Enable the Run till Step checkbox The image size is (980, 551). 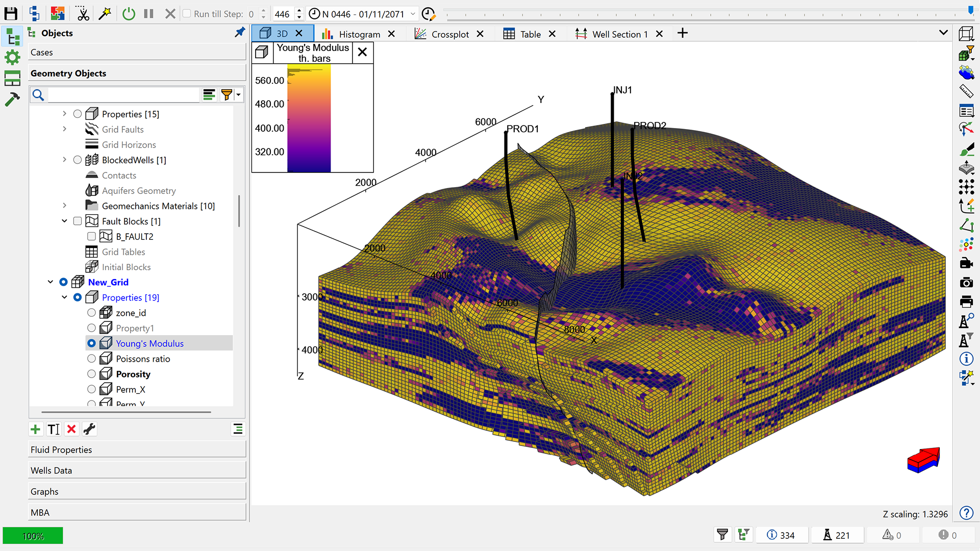(x=187, y=14)
